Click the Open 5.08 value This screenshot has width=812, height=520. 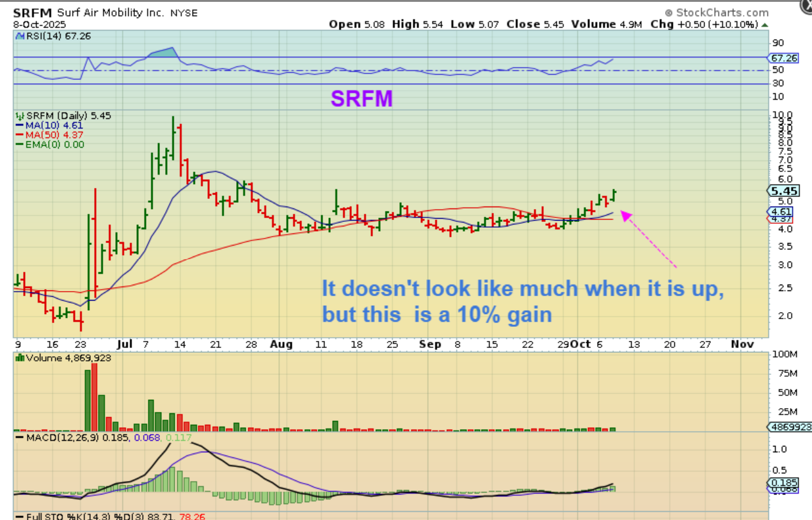(x=358, y=24)
